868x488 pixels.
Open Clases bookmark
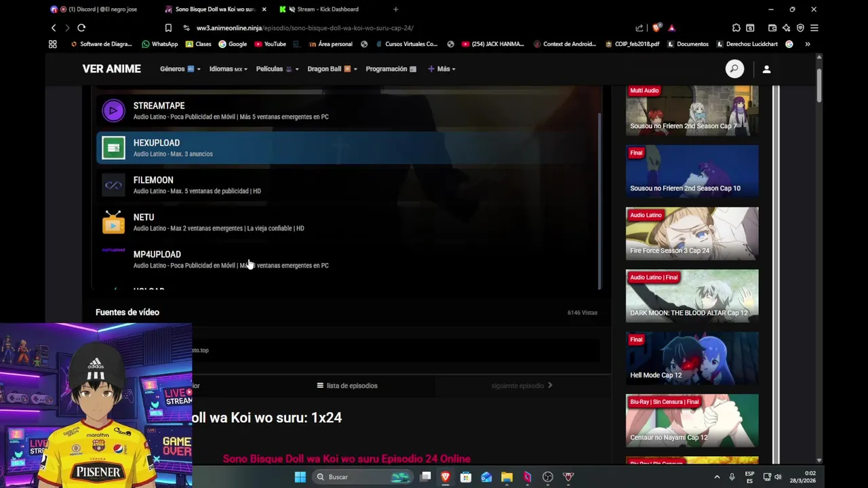tap(198, 44)
